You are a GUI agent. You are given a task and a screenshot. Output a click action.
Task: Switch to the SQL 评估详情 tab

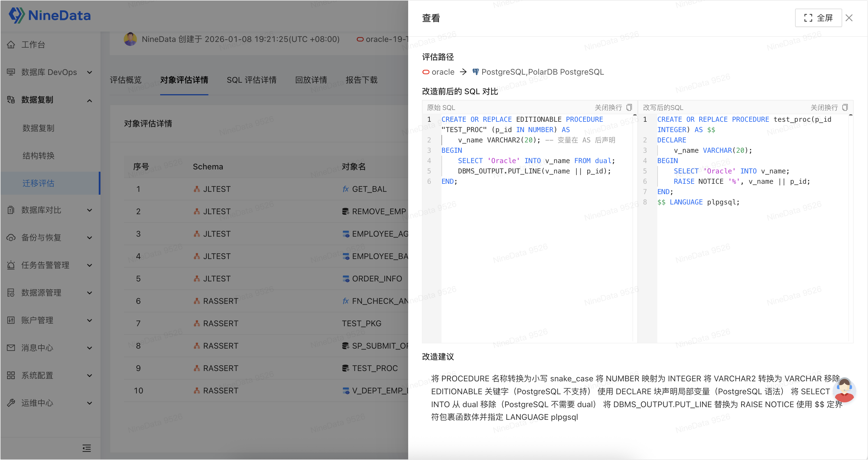[x=251, y=80]
